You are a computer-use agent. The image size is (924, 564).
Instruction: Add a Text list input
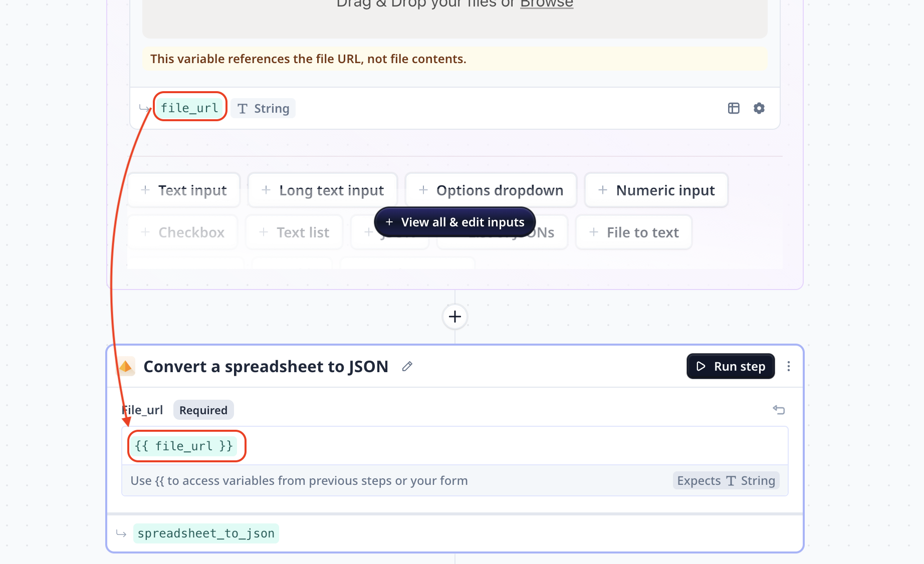click(294, 232)
